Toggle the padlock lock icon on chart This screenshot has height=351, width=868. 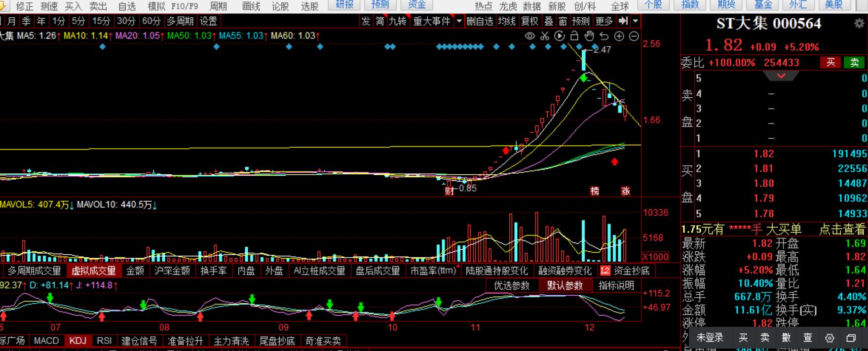click(x=574, y=36)
